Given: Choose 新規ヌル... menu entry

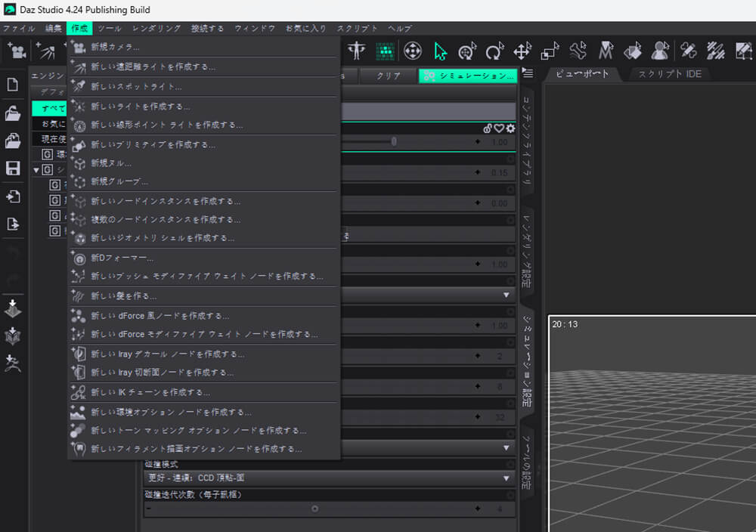Looking at the screenshot, I should [x=204, y=163].
